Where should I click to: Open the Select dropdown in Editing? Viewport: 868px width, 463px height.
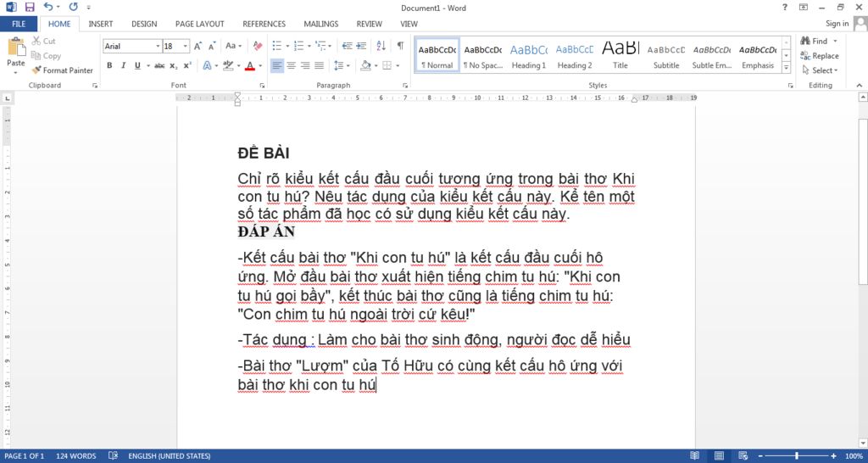pos(820,70)
